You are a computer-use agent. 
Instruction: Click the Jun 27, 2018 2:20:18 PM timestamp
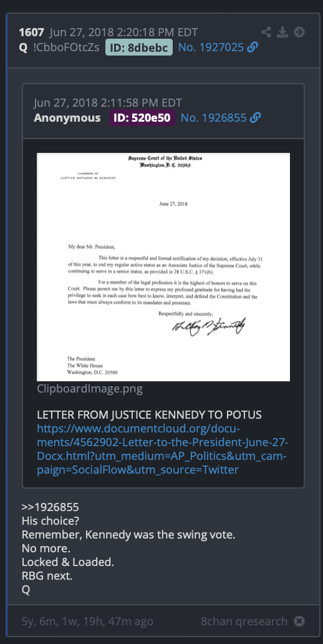pos(123,32)
